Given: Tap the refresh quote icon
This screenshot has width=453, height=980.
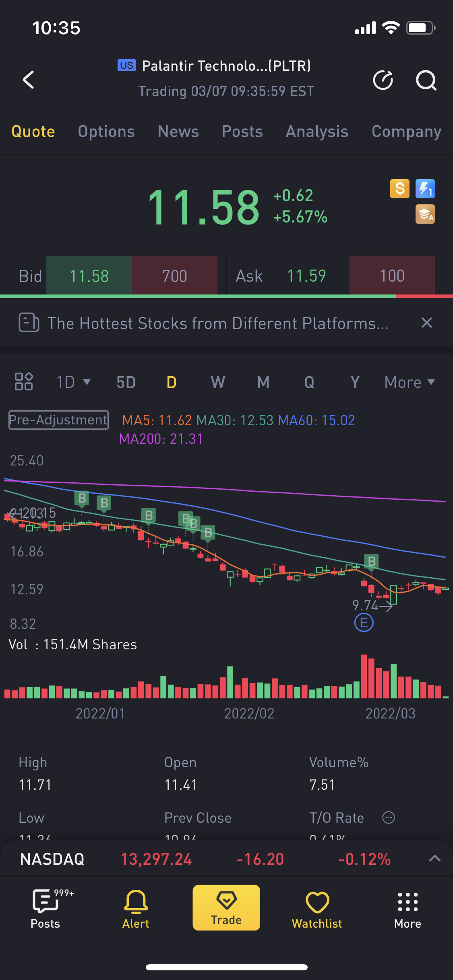Looking at the screenshot, I should coord(383,80).
